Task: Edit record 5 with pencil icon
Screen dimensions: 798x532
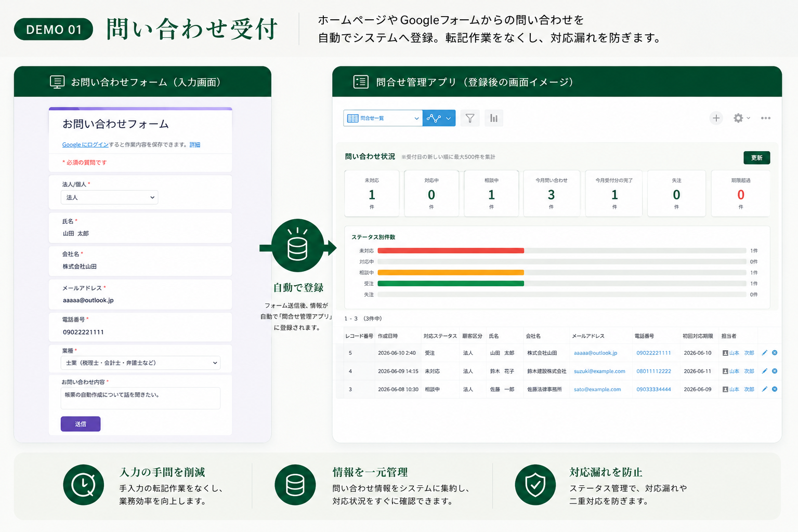Action: (x=764, y=353)
